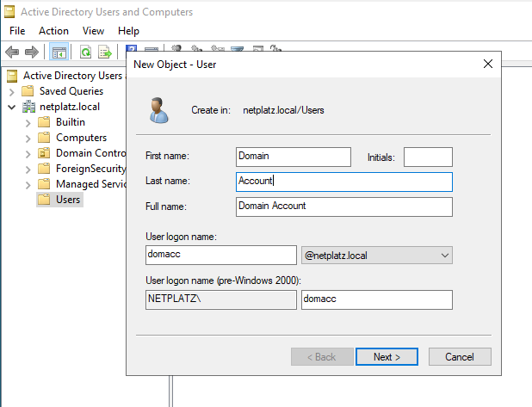
Task: Click the Refresh toolbar icon
Action: click(x=85, y=52)
